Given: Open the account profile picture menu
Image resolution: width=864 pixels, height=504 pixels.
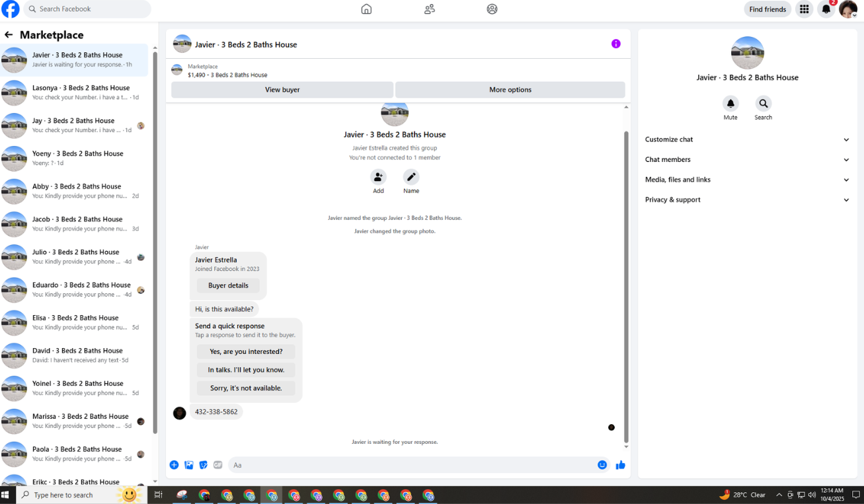Looking at the screenshot, I should [x=848, y=9].
